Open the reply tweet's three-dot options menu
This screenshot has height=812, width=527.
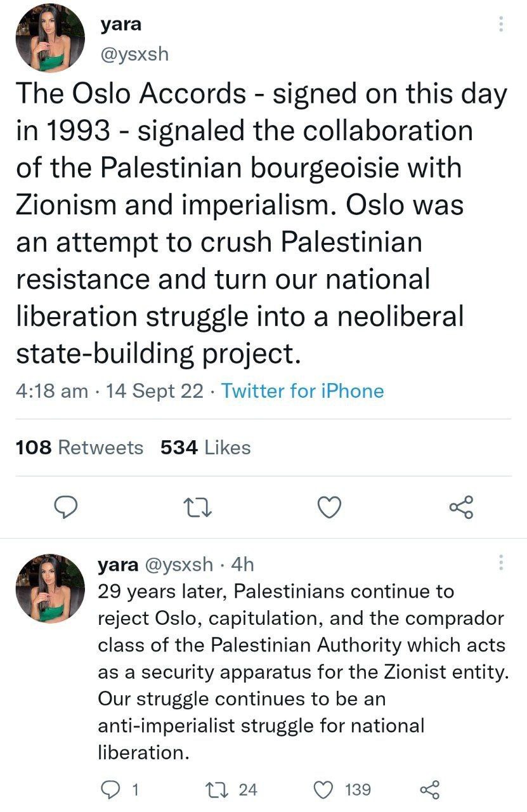click(501, 563)
